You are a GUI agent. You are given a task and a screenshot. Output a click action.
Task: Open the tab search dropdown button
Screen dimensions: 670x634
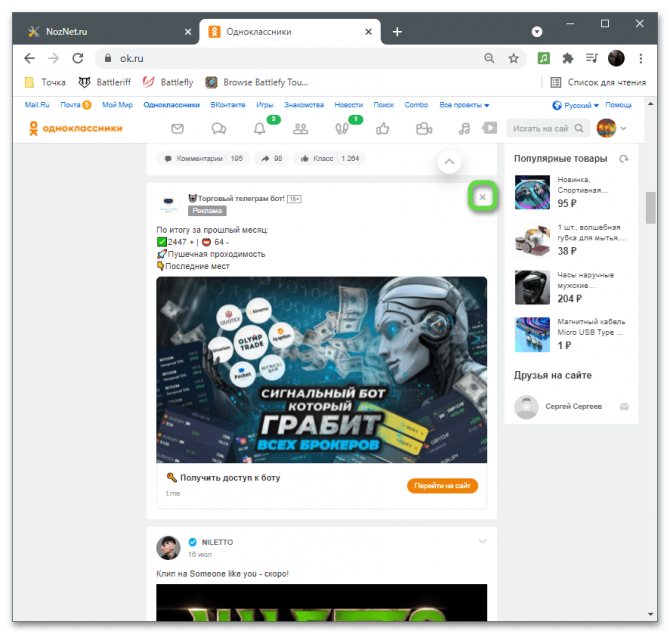pyautogui.click(x=537, y=32)
